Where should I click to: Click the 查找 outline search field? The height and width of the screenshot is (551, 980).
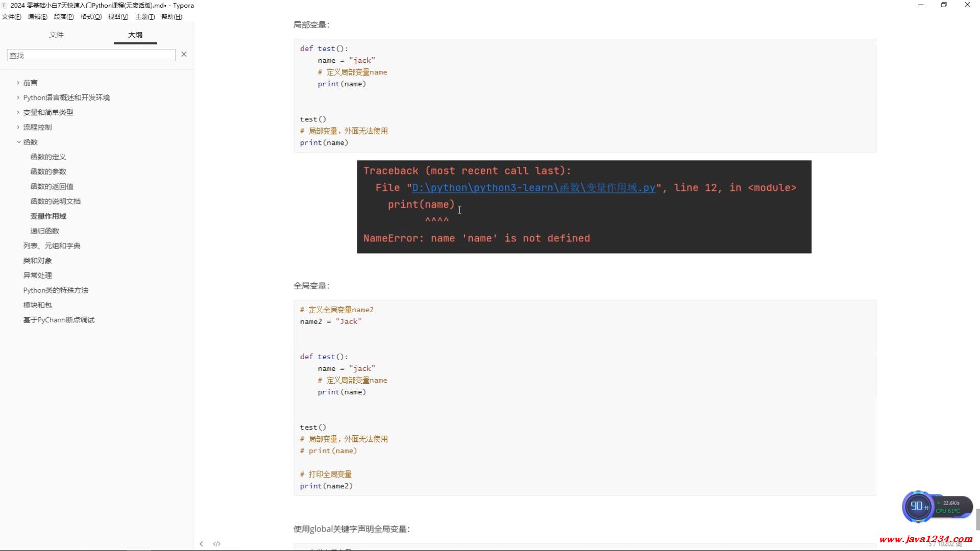click(x=91, y=55)
